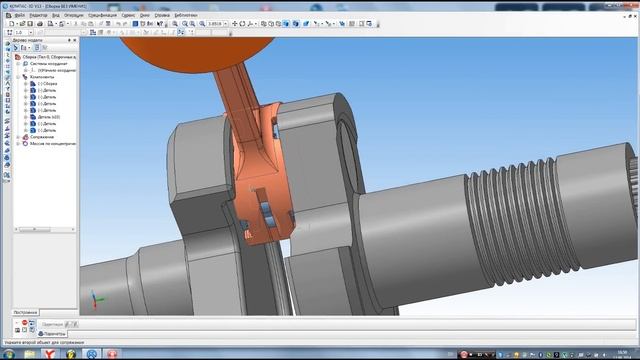Select Массив по концентрической сетке item

[x=53, y=144]
